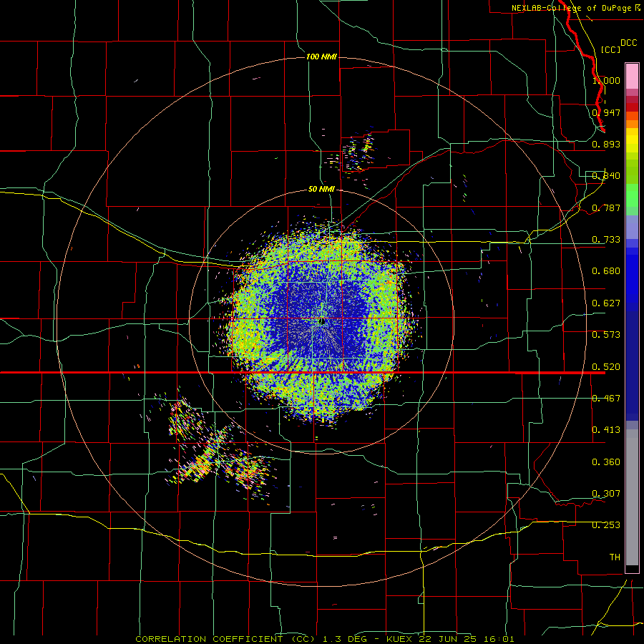Select the 0.307 legend value
Screen dimensions: 644x644
coord(606,494)
